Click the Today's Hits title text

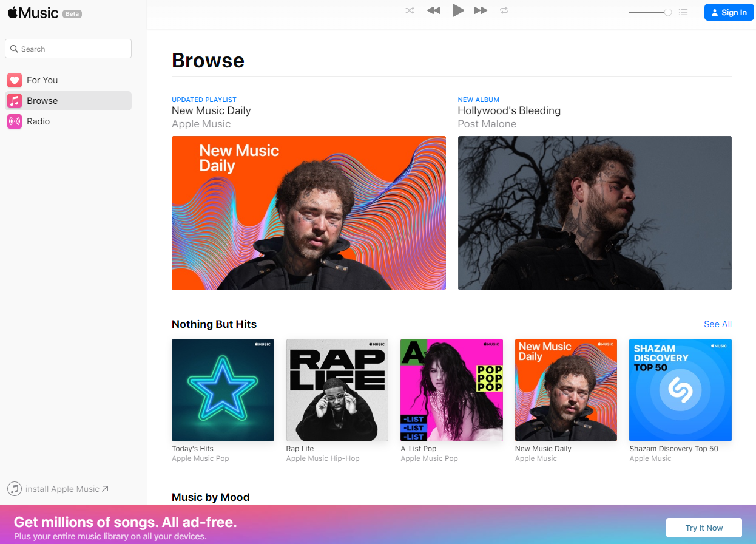pyautogui.click(x=192, y=449)
